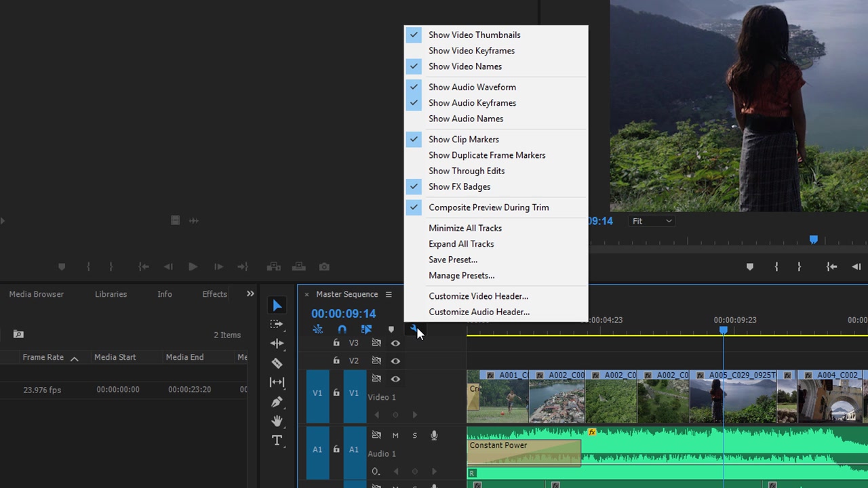The width and height of the screenshot is (868, 488).
Task: Click Save Preset in the open menu
Action: [x=453, y=260]
